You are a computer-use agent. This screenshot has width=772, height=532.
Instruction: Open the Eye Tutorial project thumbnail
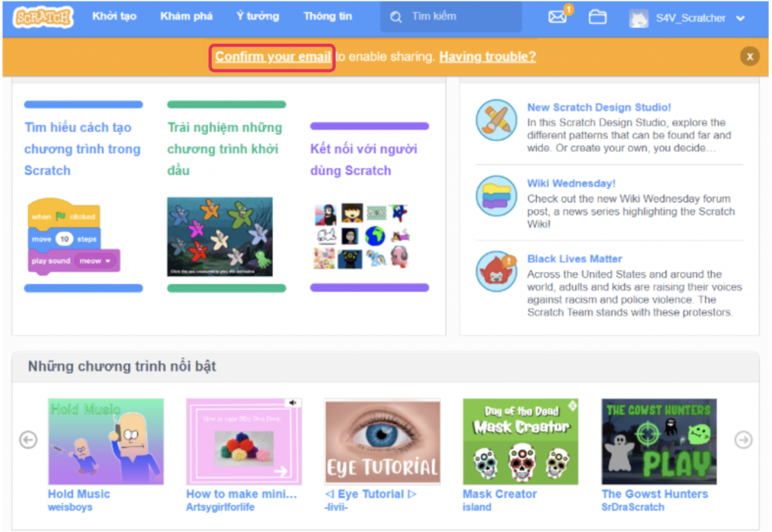pos(382,442)
